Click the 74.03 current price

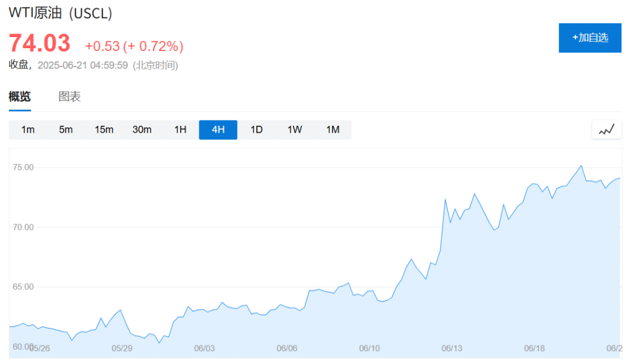(39, 44)
